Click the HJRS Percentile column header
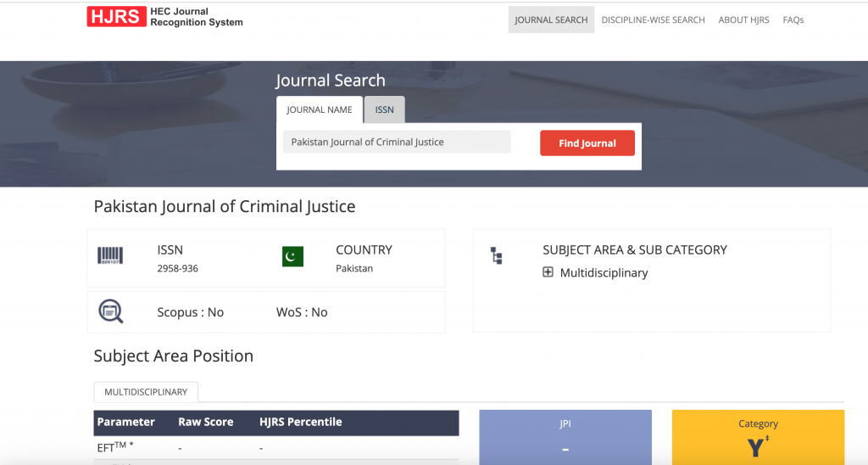The width and height of the screenshot is (868, 465). tap(301, 422)
